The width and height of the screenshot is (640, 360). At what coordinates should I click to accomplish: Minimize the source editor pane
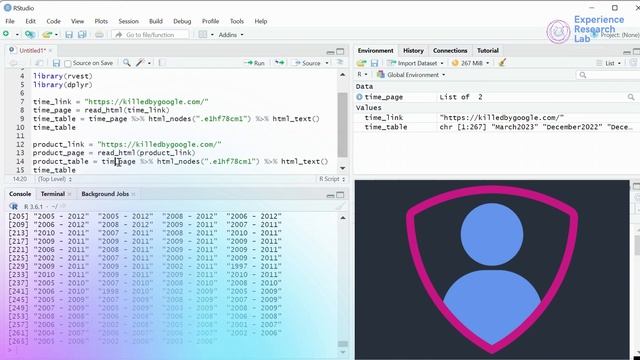tap(331, 51)
